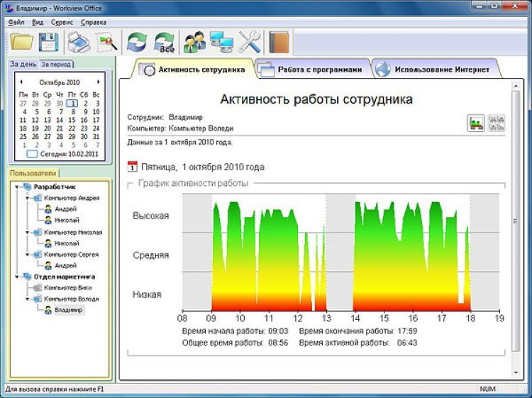The image size is (532, 398).
Task: Select date 20 in October calendar
Action: tap(47, 128)
